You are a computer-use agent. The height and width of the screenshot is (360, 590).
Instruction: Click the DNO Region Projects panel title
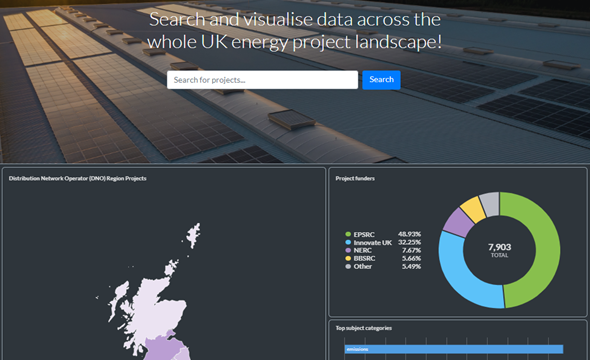[78, 178]
